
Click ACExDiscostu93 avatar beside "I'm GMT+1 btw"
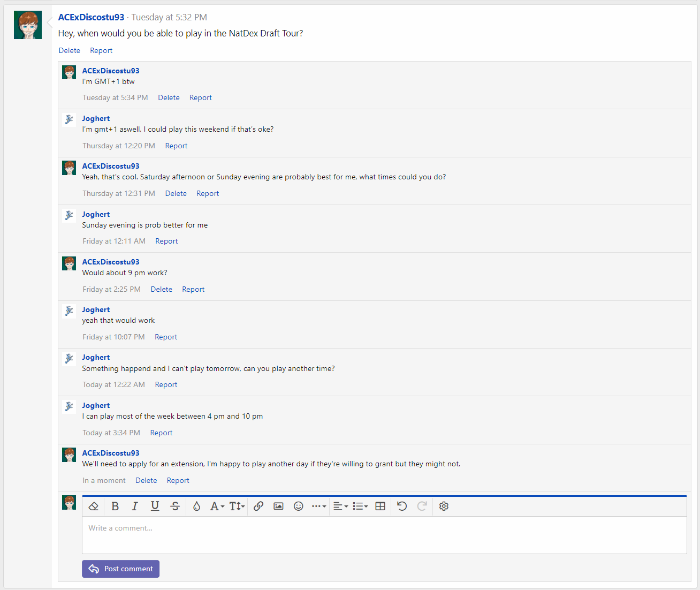coord(69,72)
